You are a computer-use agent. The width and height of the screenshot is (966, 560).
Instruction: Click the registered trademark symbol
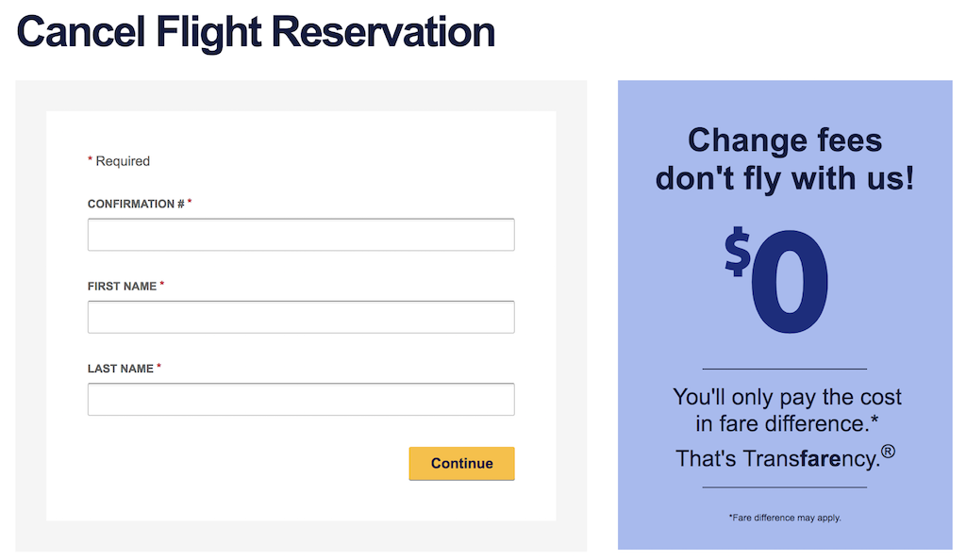coord(888,453)
